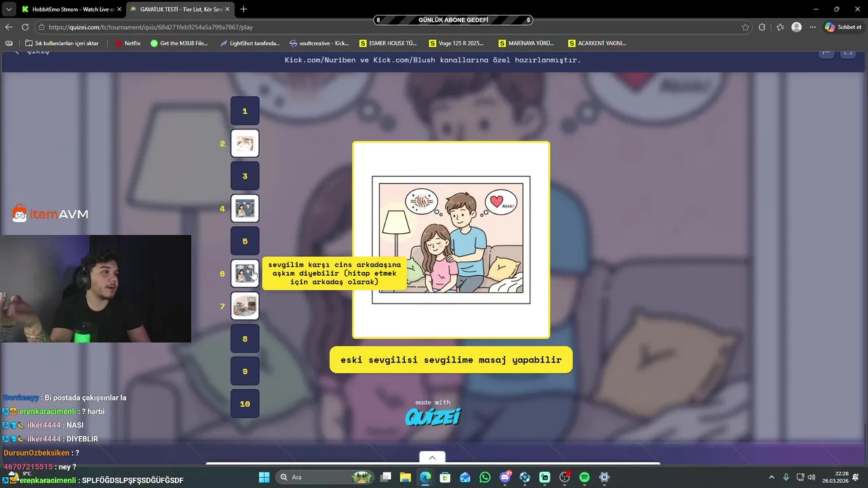Open the ACARKENT YAKINI bookmark
Image resolution: width=868 pixels, height=488 pixels.
597,43
